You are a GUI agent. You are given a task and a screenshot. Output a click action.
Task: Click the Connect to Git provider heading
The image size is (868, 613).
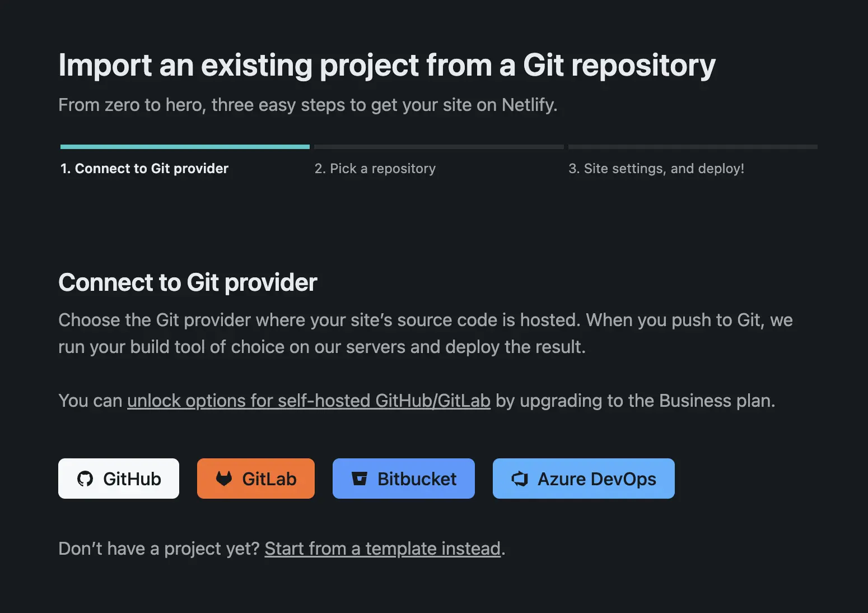pyautogui.click(x=187, y=282)
